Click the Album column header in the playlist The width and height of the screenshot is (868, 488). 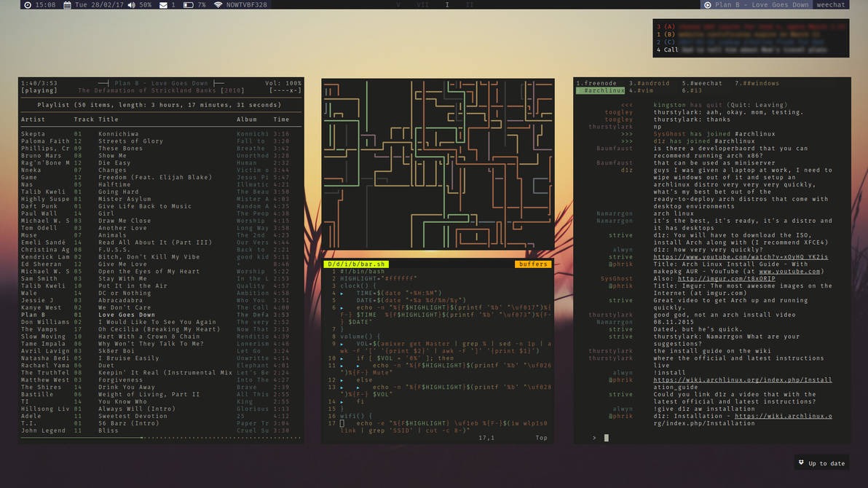point(247,119)
